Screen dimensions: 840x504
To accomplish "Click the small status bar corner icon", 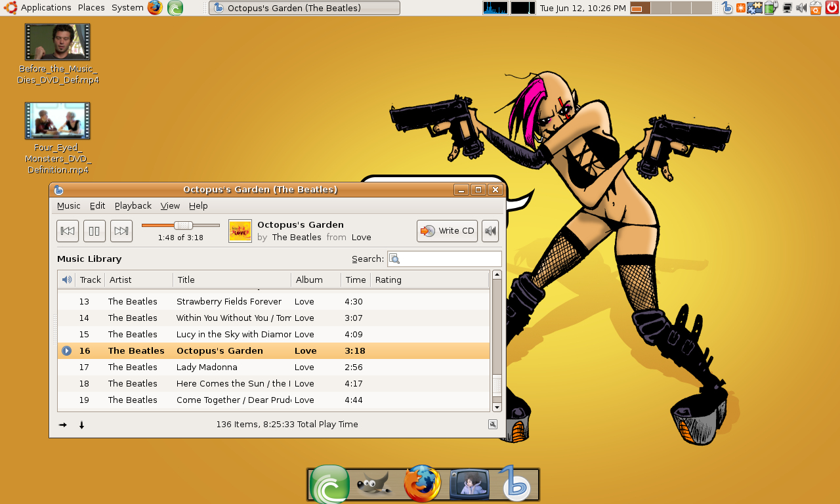I will pyautogui.click(x=493, y=425).
